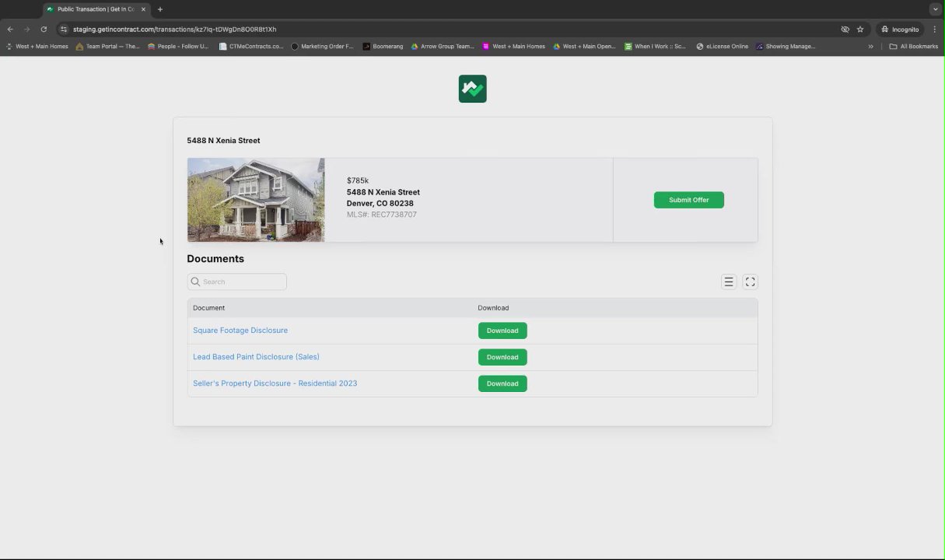Switch to list view icon
The width and height of the screenshot is (945, 560).
[x=729, y=282]
